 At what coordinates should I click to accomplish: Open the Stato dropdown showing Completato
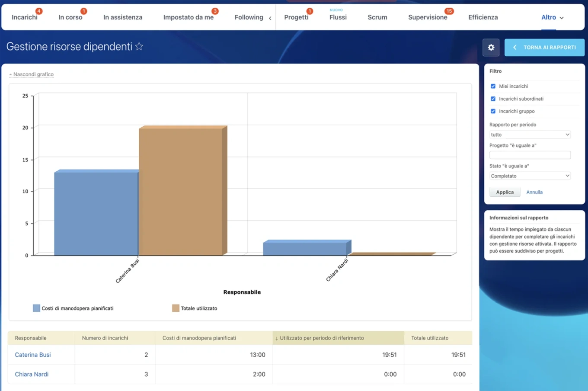pos(530,176)
